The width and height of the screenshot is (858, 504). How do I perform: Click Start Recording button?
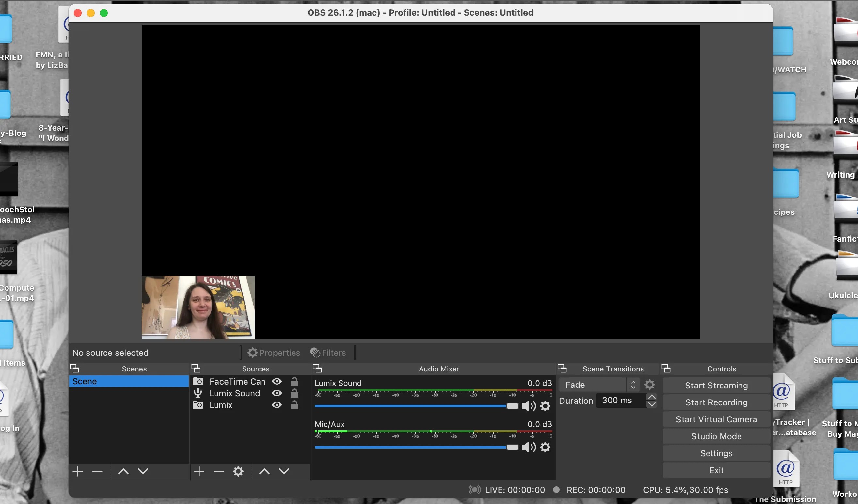click(x=716, y=402)
